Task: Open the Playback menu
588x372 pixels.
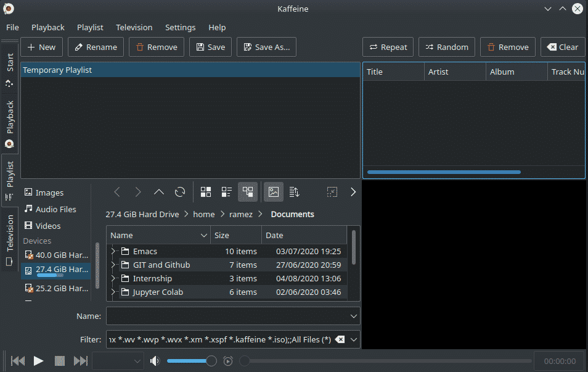Action: [x=48, y=27]
